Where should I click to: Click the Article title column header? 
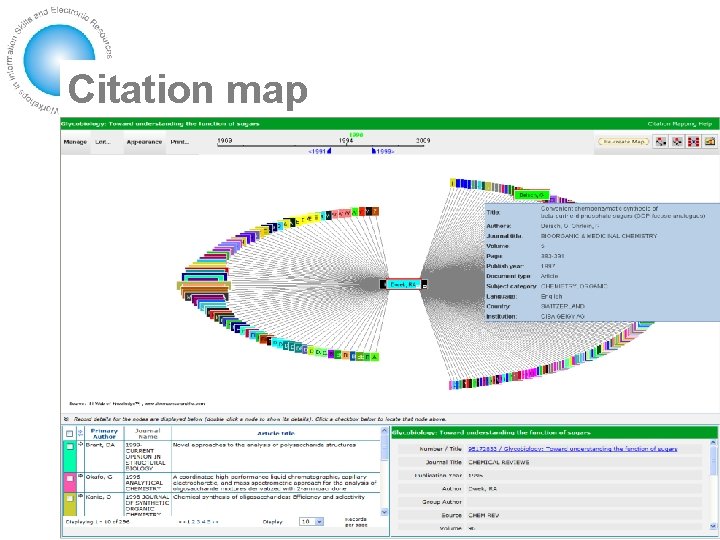276,433
